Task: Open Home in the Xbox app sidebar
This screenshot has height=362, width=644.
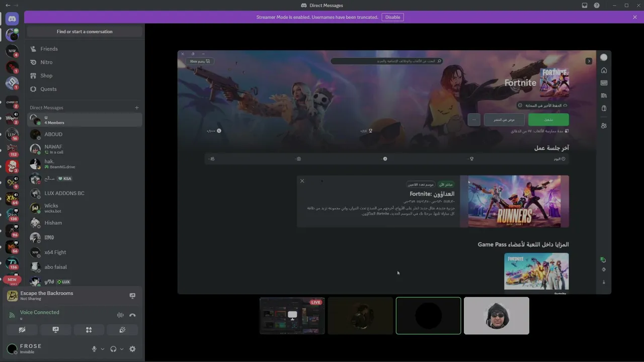Action: pyautogui.click(x=604, y=70)
